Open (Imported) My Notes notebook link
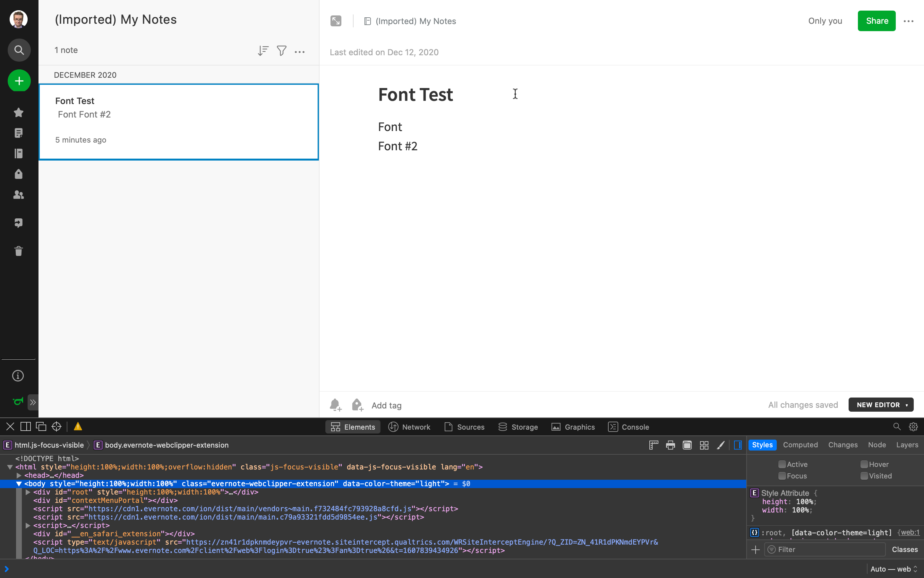924x578 pixels. (410, 21)
